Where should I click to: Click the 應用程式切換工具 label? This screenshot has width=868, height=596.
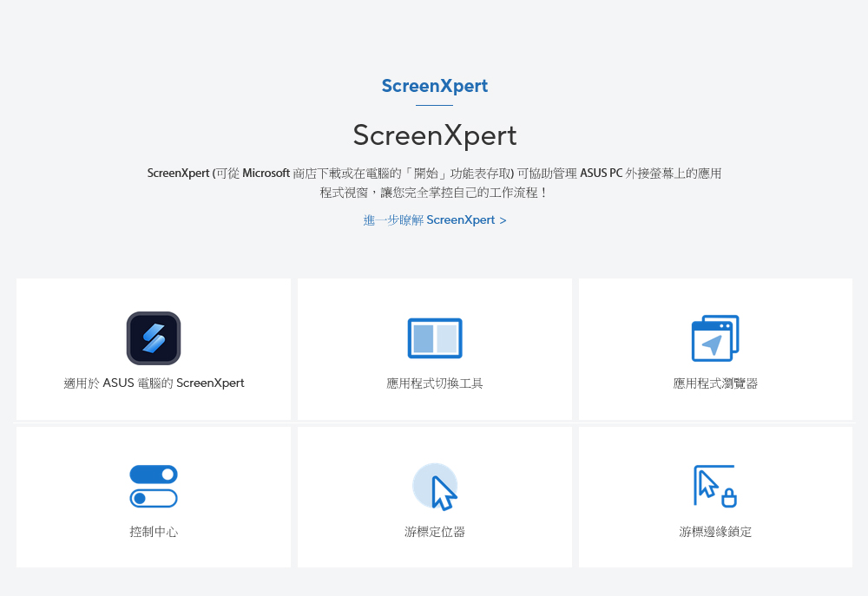(435, 383)
